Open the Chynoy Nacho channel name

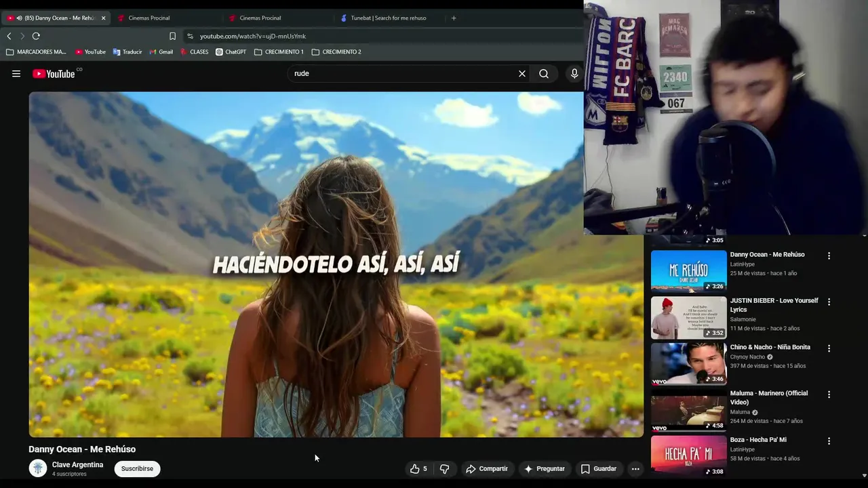[747, 357]
